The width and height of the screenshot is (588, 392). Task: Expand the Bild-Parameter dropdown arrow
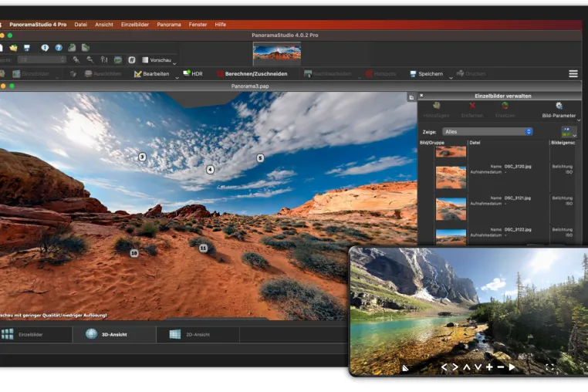click(x=579, y=120)
